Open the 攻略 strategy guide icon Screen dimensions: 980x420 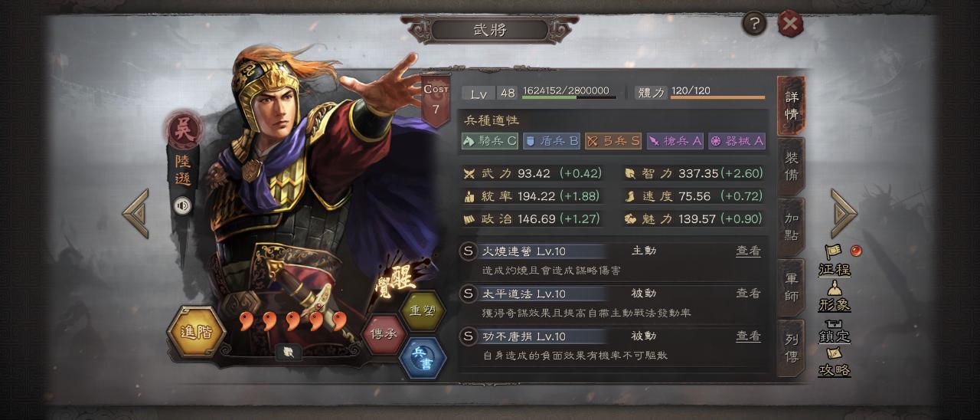(835, 363)
